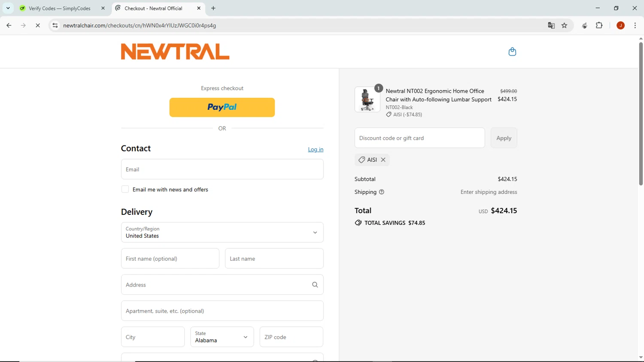Go forward in browser history
Screen dimensions: 644x362
[x=23, y=25]
